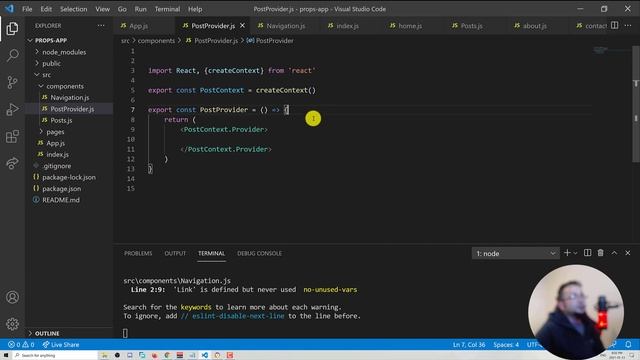Image resolution: width=640 pixels, height=360 pixels.
Task: Expand the OUTLINE section
Action: click(x=47, y=333)
